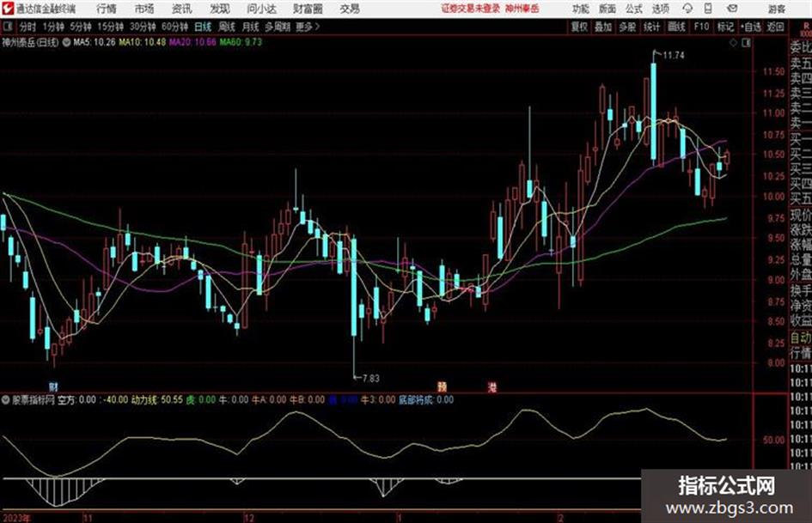Click the 多股 multi-stock toolbar button
The width and height of the screenshot is (812, 523).
627,27
